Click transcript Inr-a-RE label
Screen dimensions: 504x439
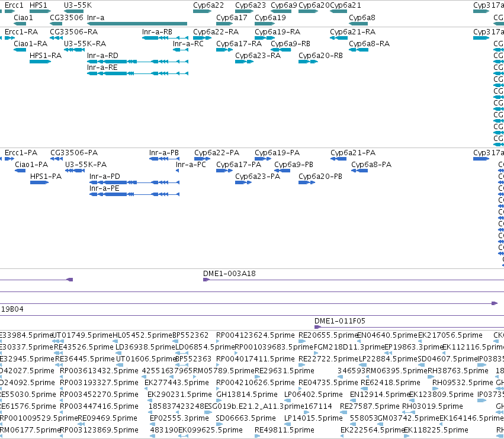pos(102,67)
